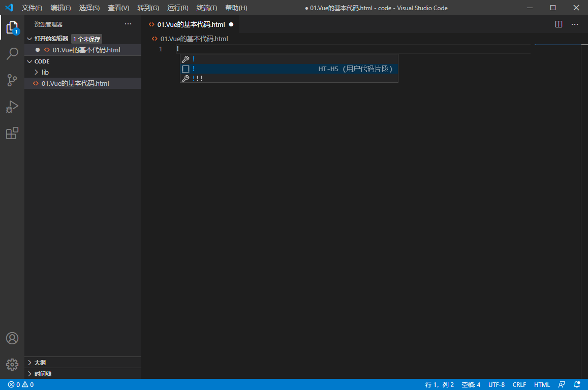Open editor More Actions menu (ellipsis)
588x390 pixels.
(575, 24)
